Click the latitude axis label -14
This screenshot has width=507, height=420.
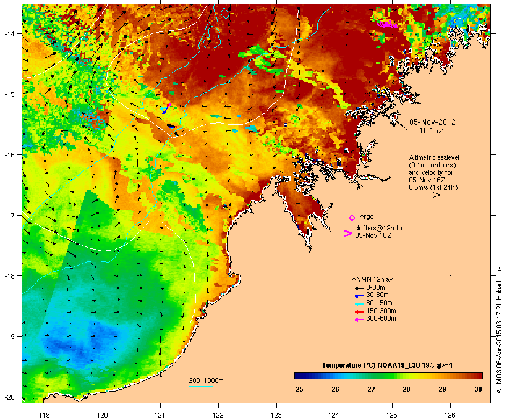pyautogui.click(x=9, y=33)
